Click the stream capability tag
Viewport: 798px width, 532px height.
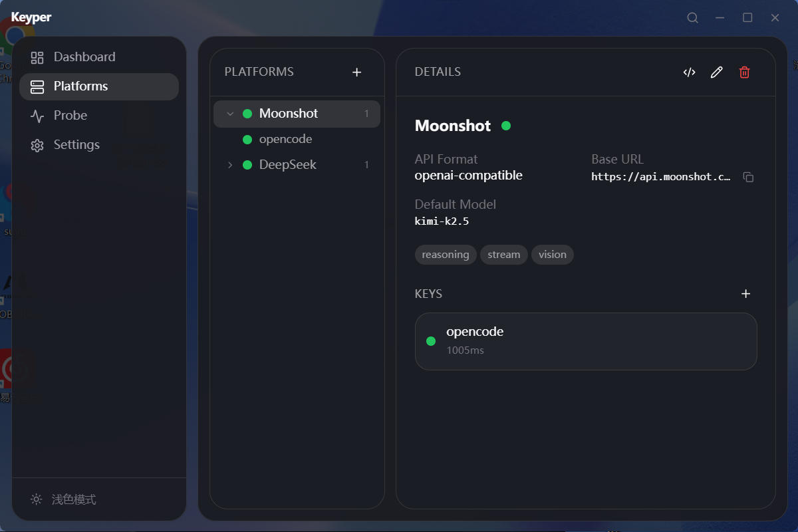(x=504, y=255)
